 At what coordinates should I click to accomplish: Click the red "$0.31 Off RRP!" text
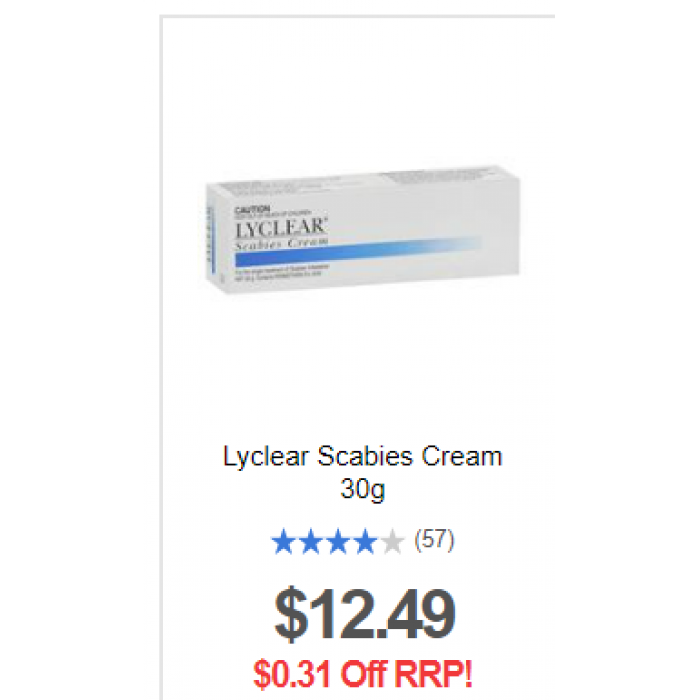(x=362, y=674)
